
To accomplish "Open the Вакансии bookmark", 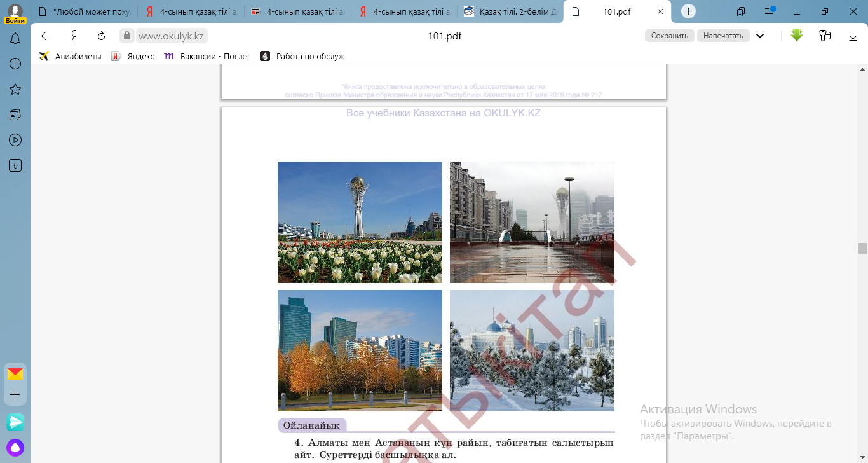I will pos(207,56).
